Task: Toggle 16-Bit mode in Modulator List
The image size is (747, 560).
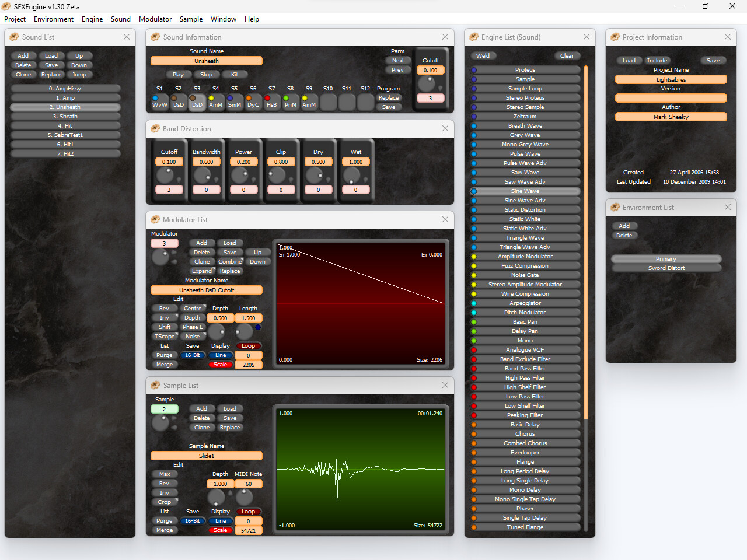Action: [193, 355]
